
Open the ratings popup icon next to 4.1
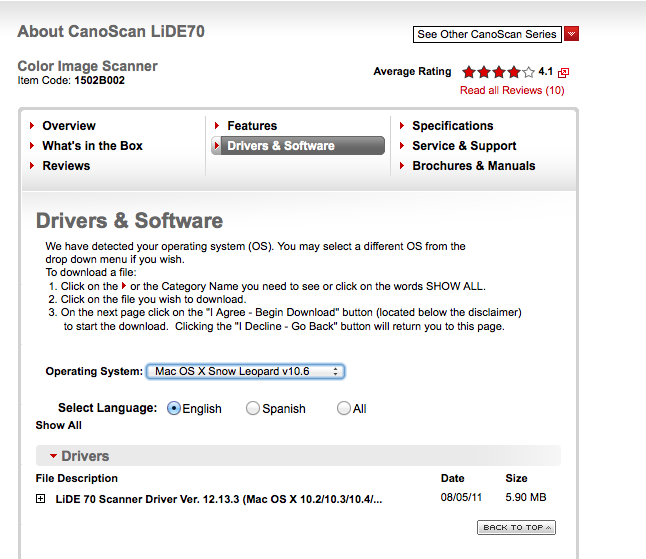tap(563, 73)
